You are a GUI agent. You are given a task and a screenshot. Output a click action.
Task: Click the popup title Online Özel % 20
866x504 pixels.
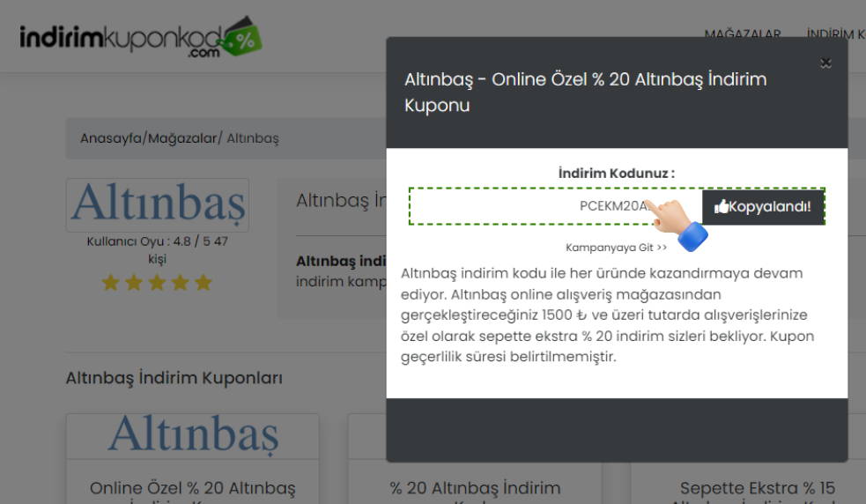point(586,93)
